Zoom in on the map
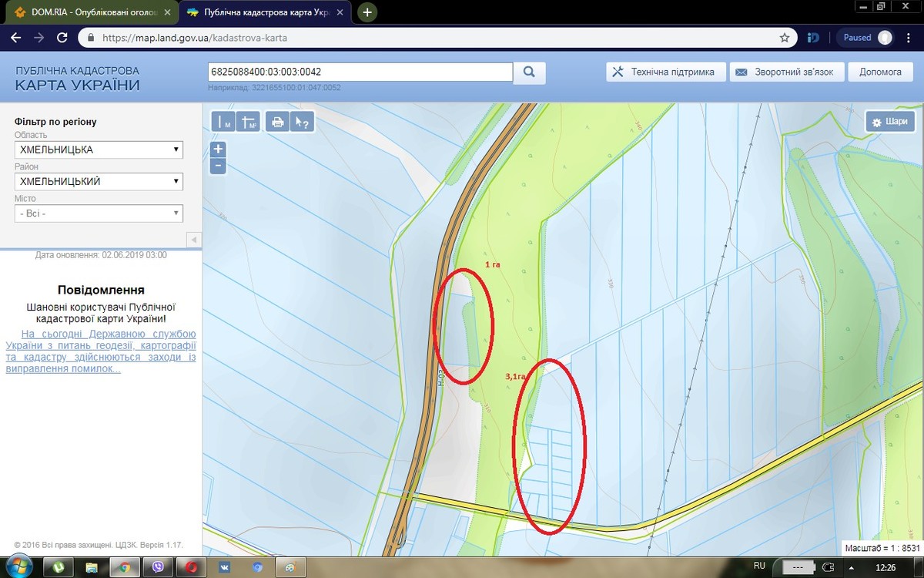Image resolution: width=924 pixels, height=578 pixels. point(218,149)
